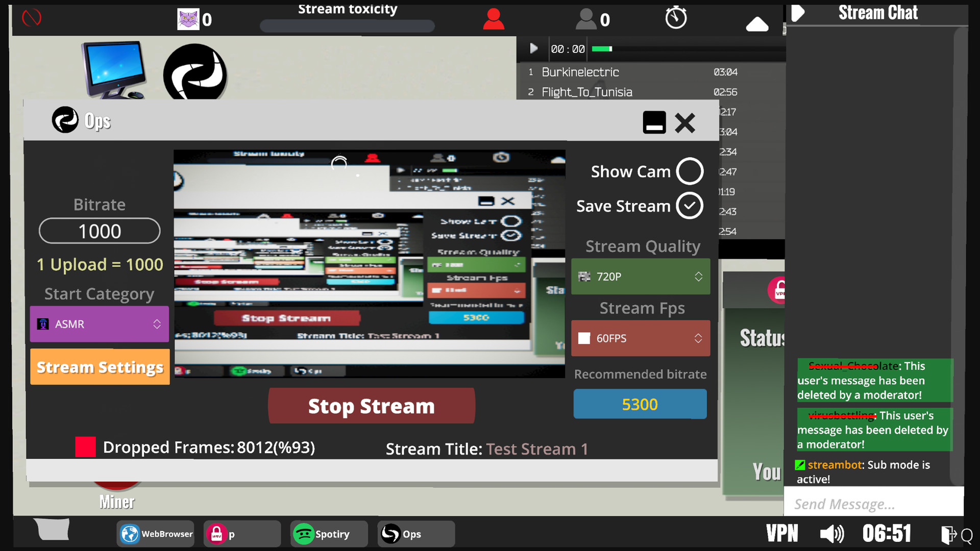Click the recommended bitrate 5300 blue indicator

pos(640,404)
